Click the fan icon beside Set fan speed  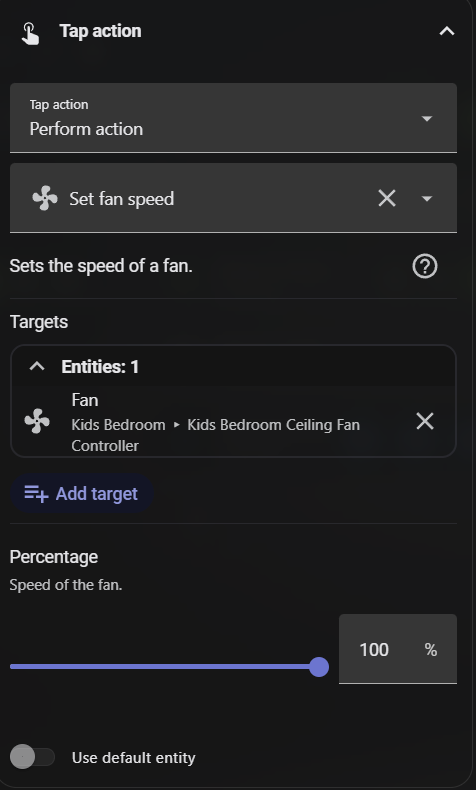point(45,198)
